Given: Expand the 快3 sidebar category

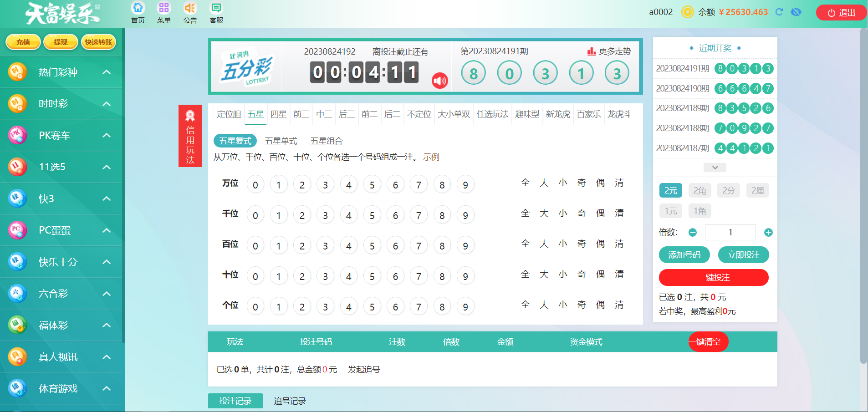Looking at the screenshot, I should [x=107, y=198].
